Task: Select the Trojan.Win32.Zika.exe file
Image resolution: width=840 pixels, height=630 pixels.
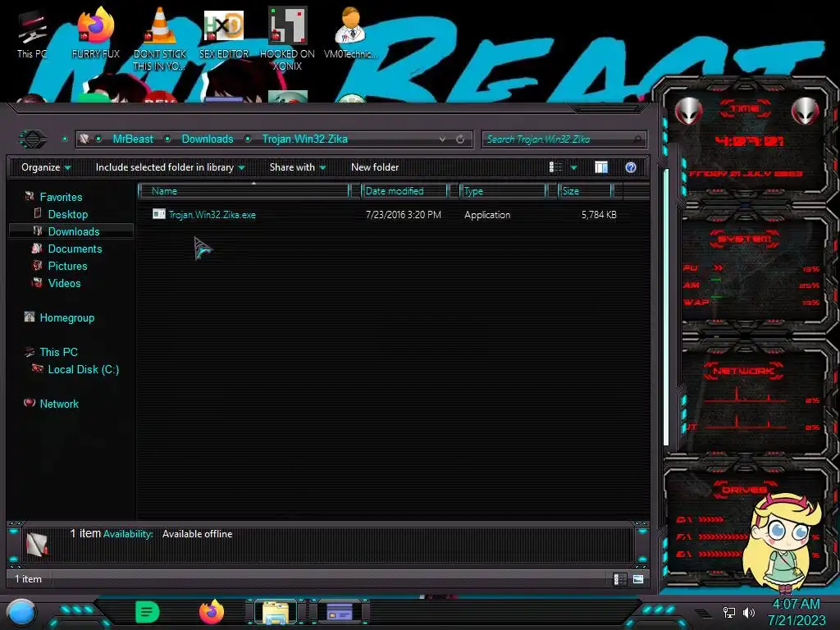Action: click(212, 215)
